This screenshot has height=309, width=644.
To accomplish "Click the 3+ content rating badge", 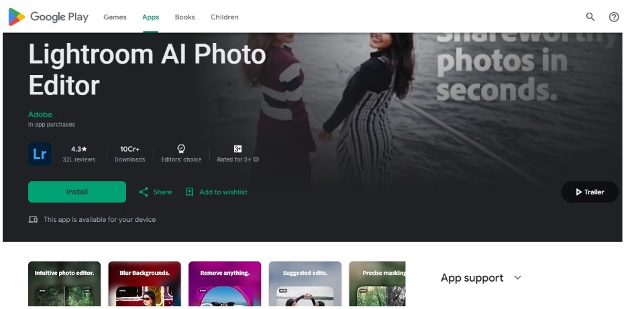I will tap(237, 149).
